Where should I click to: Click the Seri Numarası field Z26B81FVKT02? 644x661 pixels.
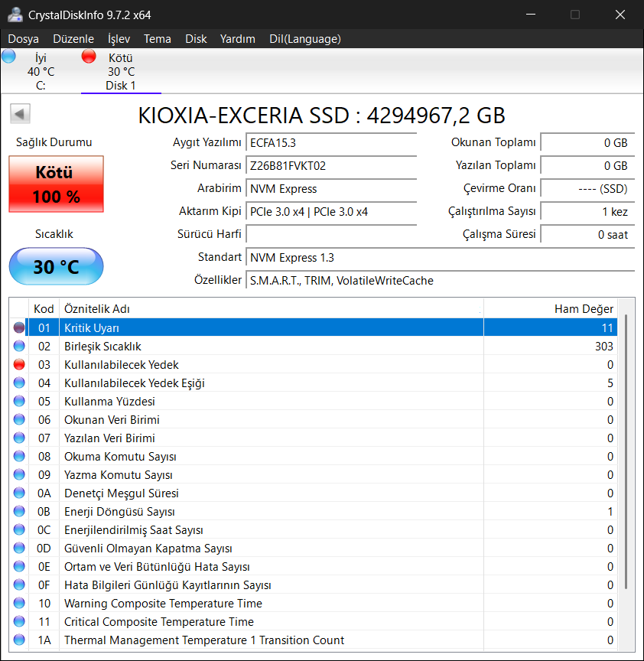point(331,166)
